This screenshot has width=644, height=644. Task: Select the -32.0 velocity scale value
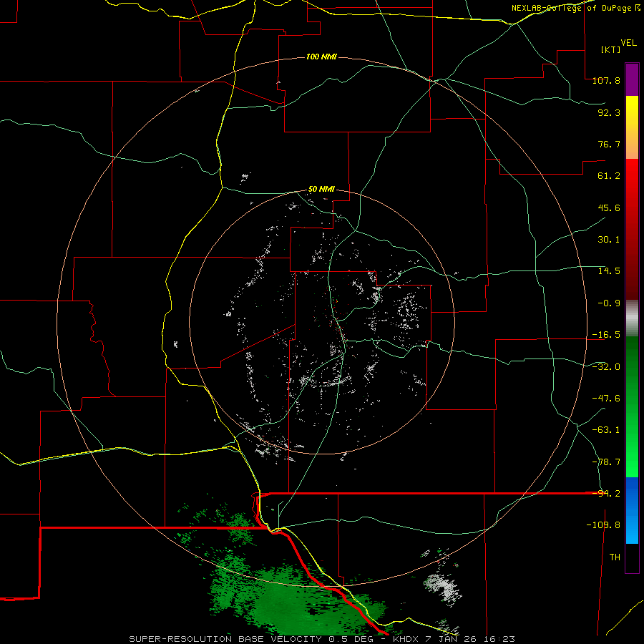606,366
